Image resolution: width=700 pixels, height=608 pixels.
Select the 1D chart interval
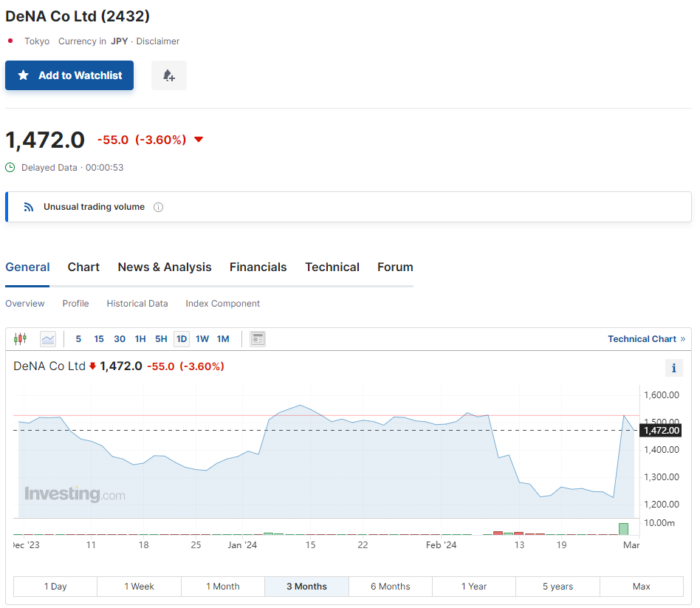pos(181,338)
